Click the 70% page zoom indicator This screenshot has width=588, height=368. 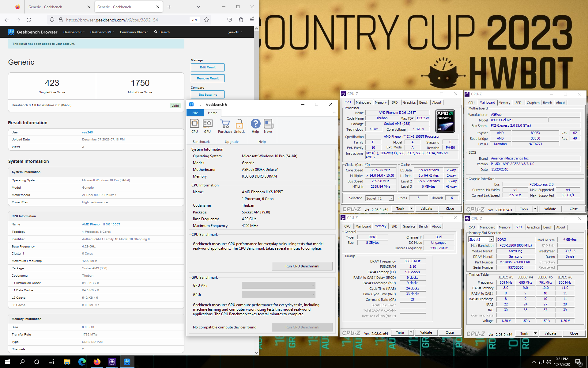pyautogui.click(x=195, y=20)
